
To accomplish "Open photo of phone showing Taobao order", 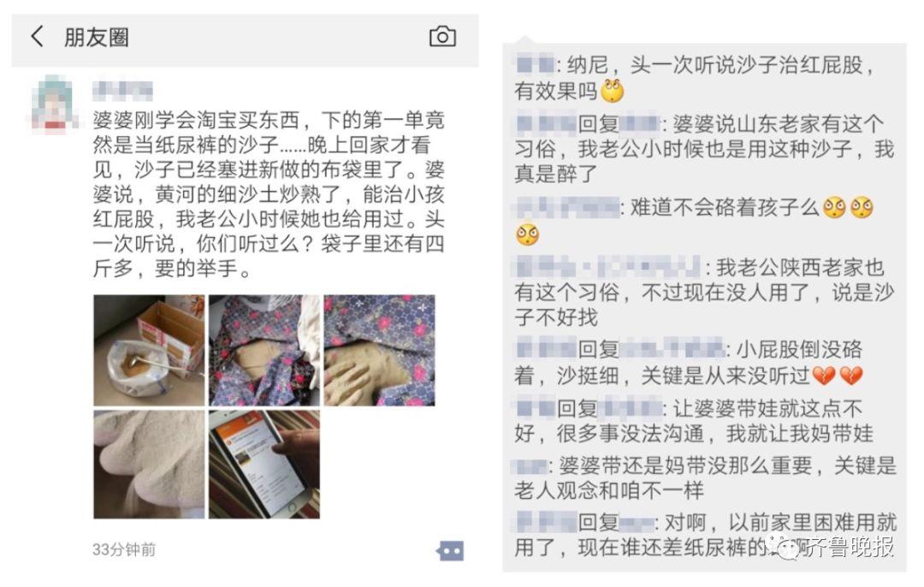I will pos(264,465).
